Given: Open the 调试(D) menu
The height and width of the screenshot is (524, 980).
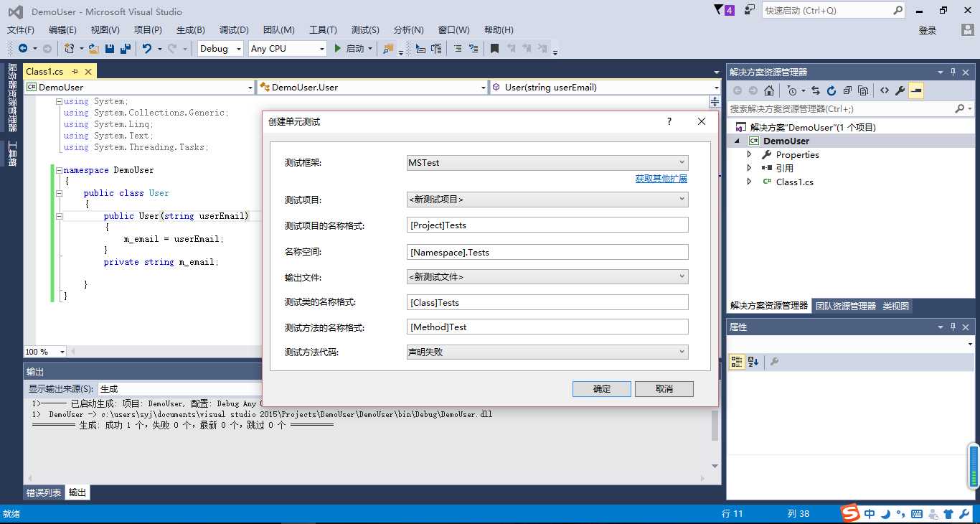Looking at the screenshot, I should click(x=234, y=30).
